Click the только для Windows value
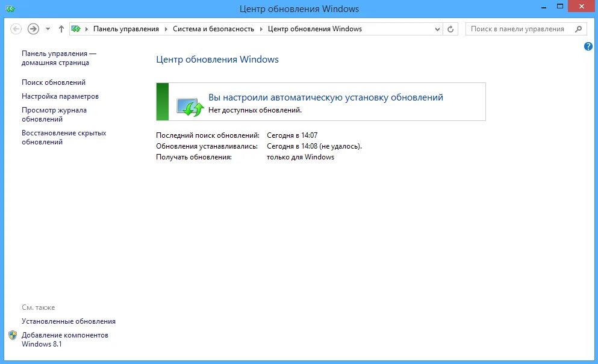This screenshot has width=598, height=364. pyautogui.click(x=301, y=157)
